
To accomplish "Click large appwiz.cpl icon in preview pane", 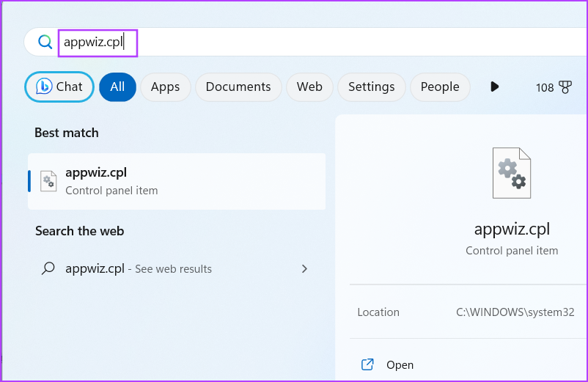I will (512, 173).
